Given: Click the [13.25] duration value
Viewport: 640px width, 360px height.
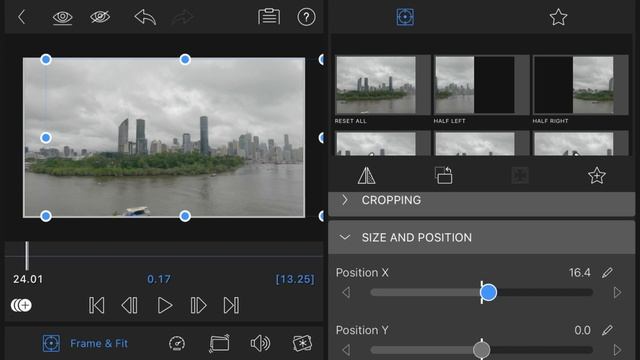Looking at the screenshot, I should click(295, 279).
